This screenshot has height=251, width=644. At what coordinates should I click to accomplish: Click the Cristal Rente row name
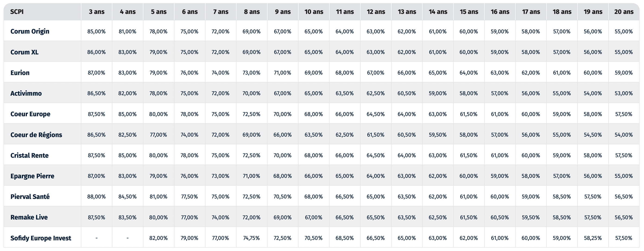click(x=29, y=155)
